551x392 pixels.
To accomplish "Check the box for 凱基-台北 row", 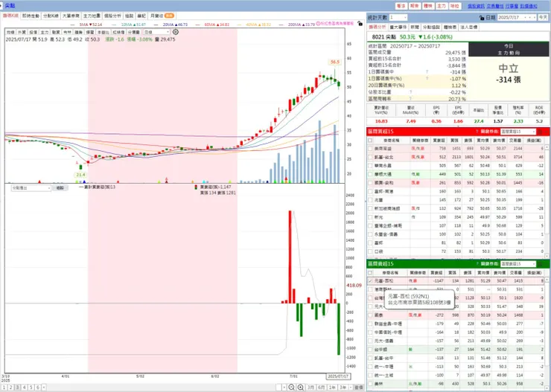I will [370, 157].
